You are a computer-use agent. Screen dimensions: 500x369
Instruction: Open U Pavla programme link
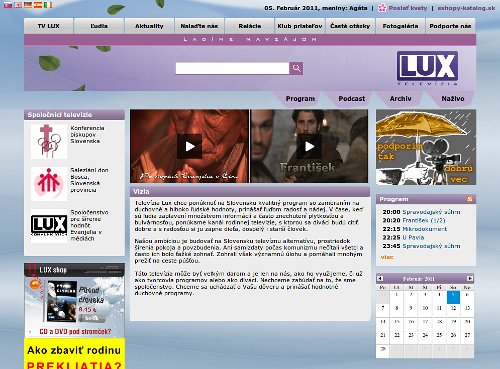(413, 237)
